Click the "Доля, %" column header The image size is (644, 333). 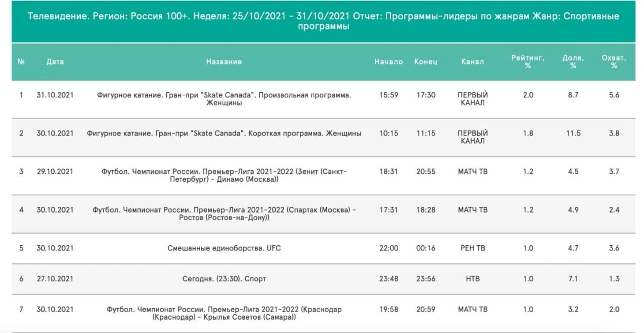pyautogui.click(x=573, y=62)
